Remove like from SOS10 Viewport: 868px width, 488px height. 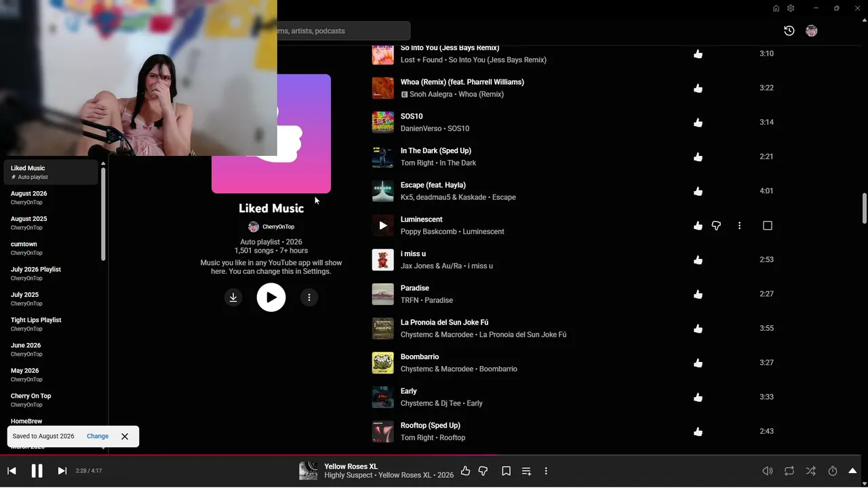[x=698, y=123]
